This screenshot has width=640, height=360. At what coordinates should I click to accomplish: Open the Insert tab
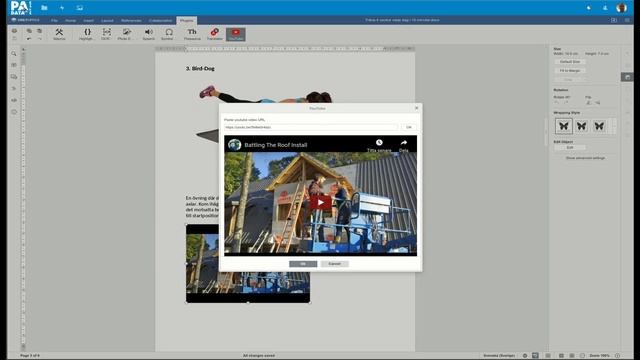pyautogui.click(x=88, y=20)
